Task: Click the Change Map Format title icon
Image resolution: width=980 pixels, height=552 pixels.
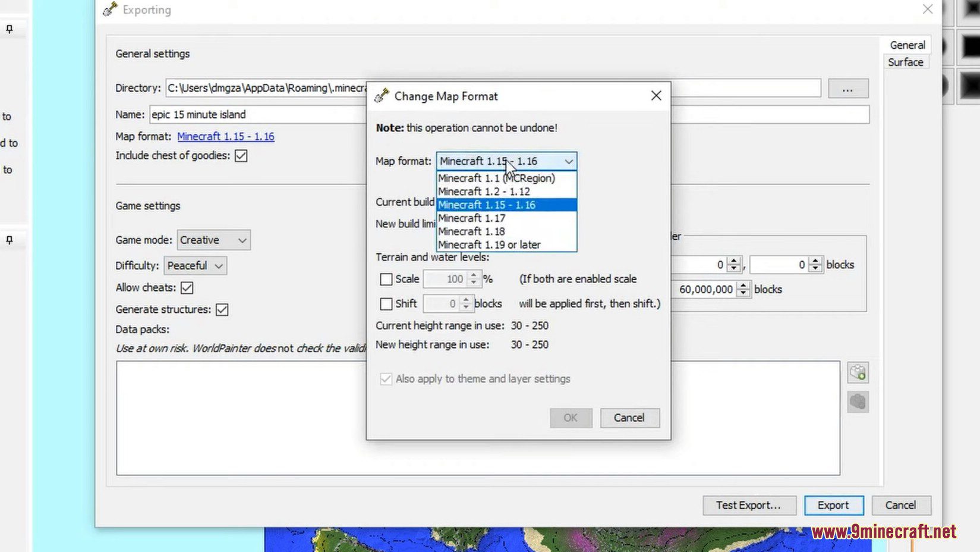Action: 382,96
